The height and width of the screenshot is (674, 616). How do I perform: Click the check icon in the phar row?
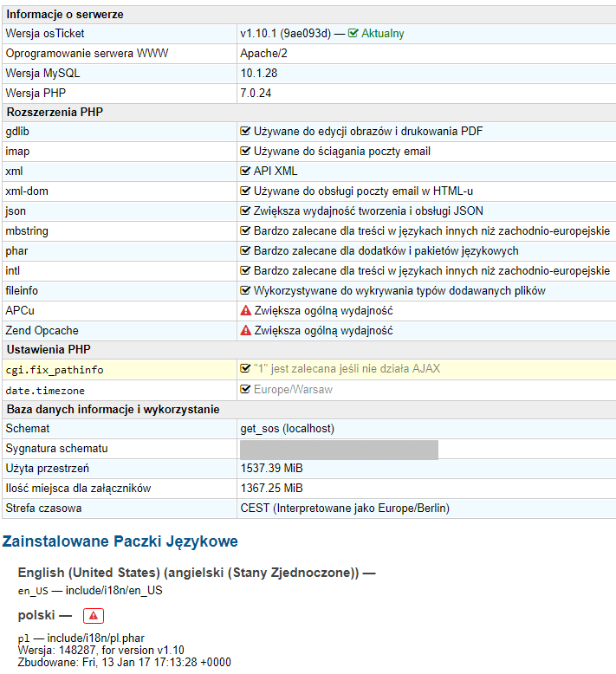[245, 250]
